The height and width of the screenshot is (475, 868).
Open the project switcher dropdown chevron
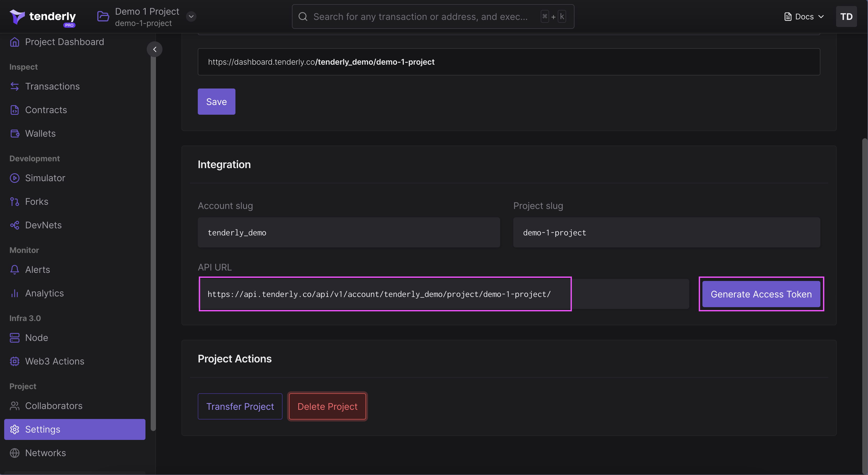191,16
